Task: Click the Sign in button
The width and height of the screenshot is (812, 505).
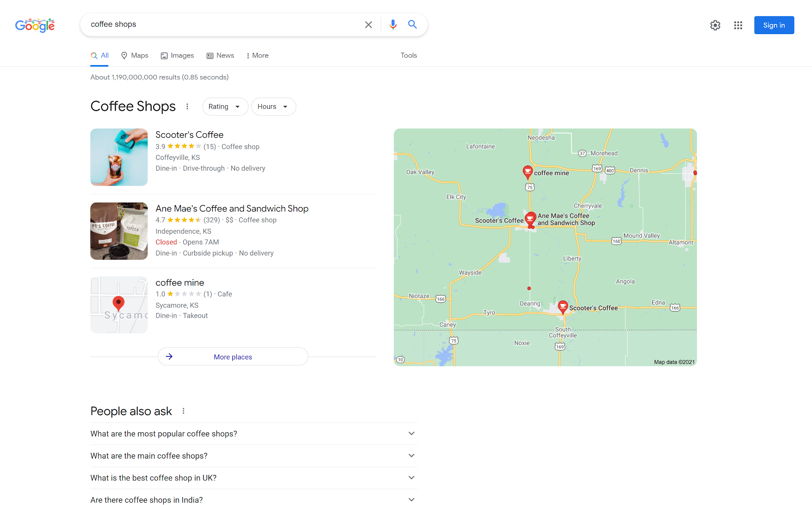Action: [x=774, y=25]
